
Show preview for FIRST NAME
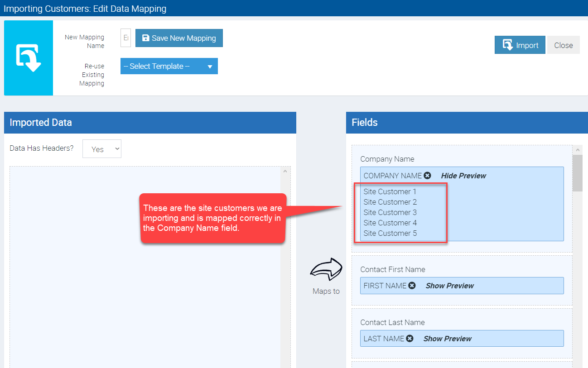[449, 286]
